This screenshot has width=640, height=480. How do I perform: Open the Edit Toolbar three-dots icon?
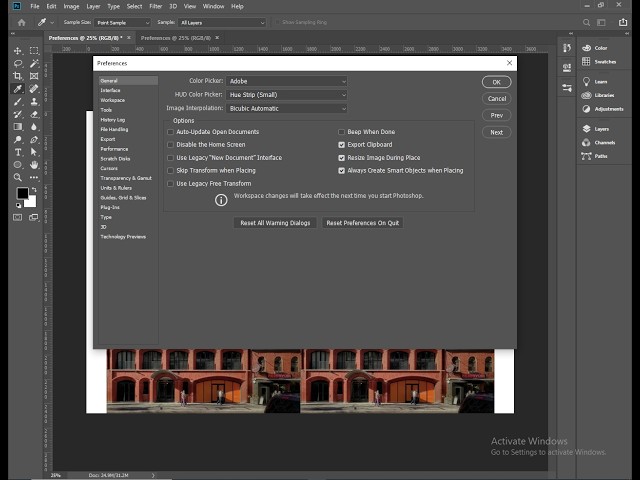click(34, 178)
